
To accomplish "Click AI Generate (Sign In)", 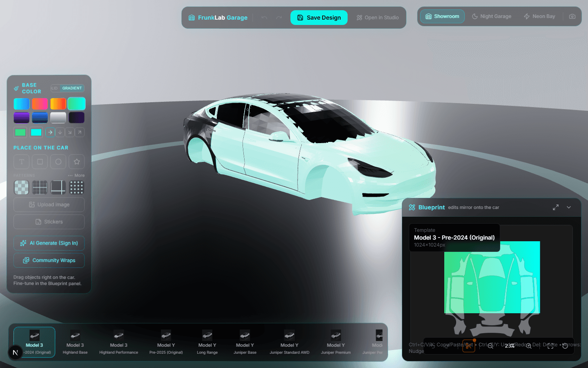I will click(49, 243).
